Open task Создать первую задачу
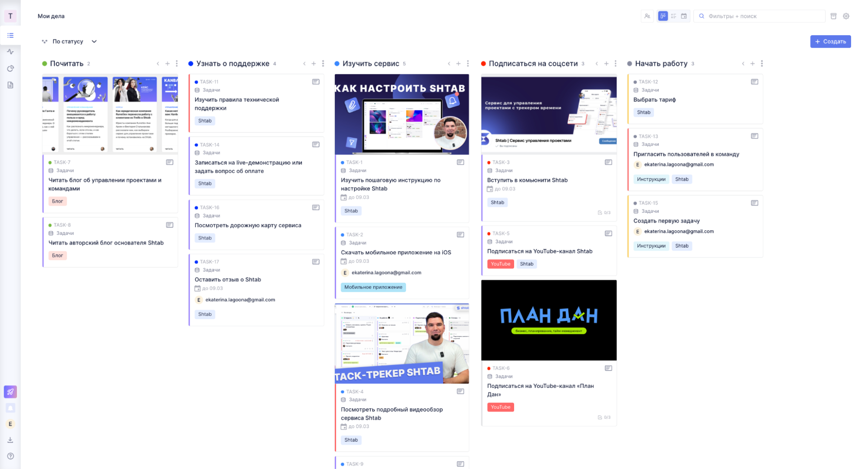Viewport: 868px width, 469px height. tap(667, 221)
